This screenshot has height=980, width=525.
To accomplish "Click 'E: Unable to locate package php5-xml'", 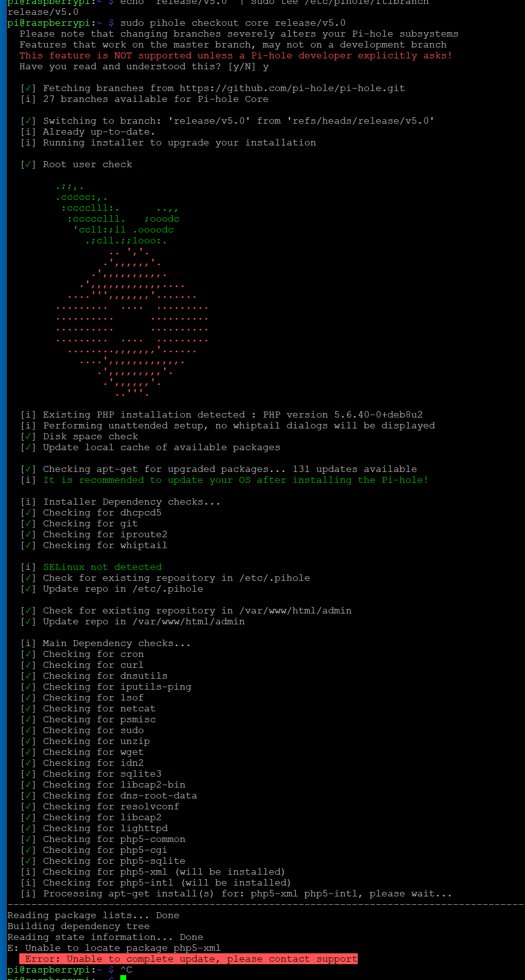I will (x=114, y=948).
